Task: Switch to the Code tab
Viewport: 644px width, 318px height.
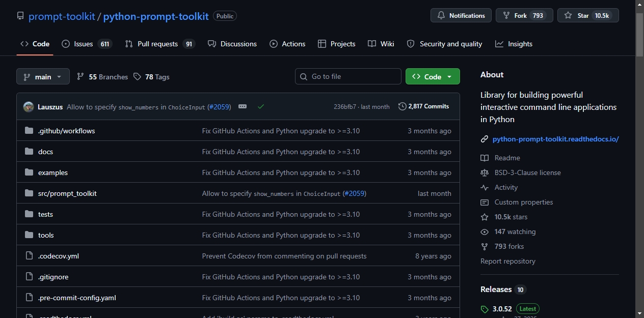Action: point(35,44)
